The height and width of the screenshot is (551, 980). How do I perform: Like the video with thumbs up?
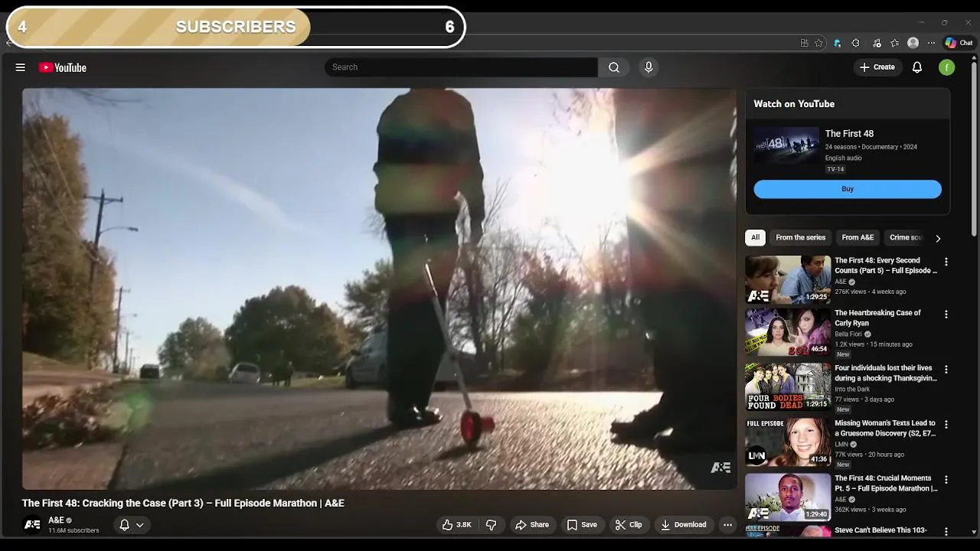tap(456, 525)
